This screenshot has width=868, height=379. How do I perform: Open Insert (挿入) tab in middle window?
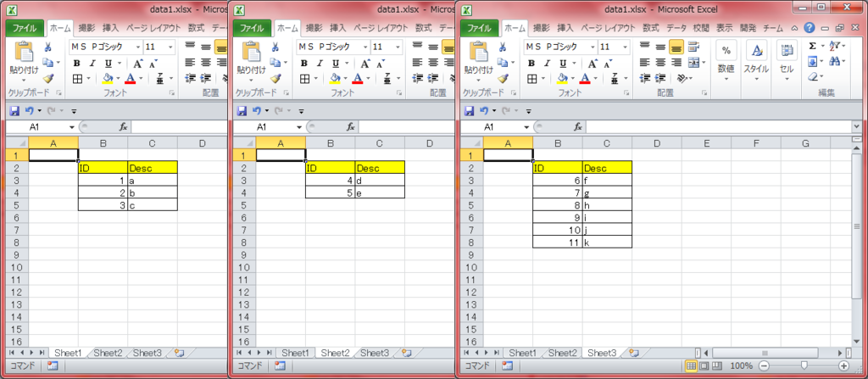point(337,28)
